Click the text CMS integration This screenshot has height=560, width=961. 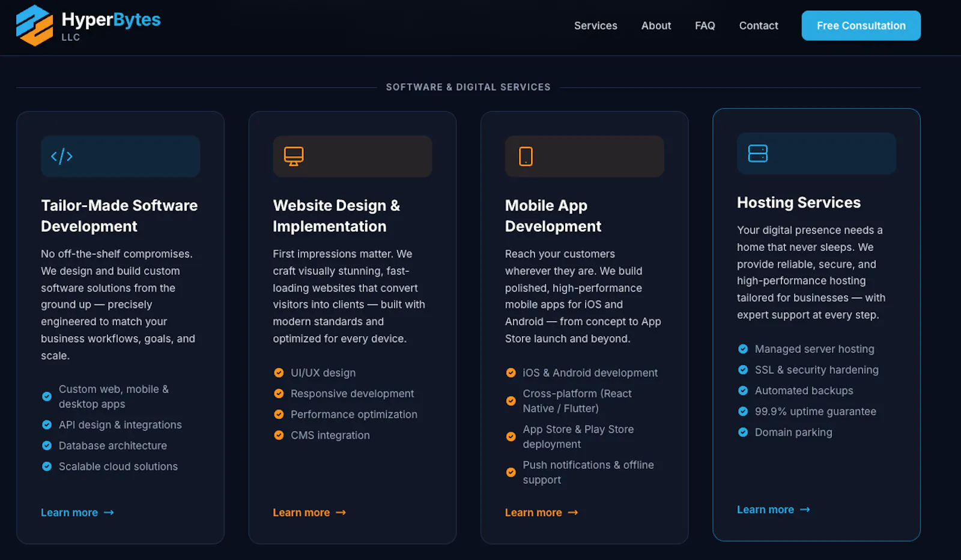(330, 435)
